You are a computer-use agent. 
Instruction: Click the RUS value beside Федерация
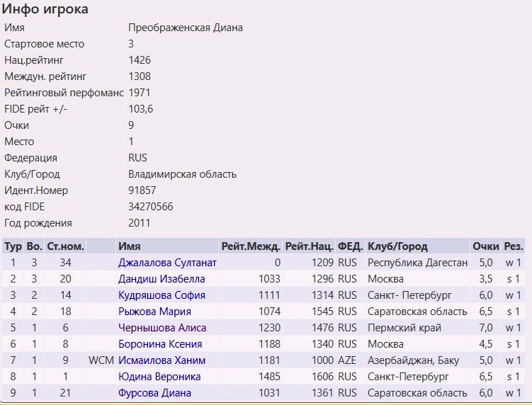pyautogui.click(x=137, y=158)
